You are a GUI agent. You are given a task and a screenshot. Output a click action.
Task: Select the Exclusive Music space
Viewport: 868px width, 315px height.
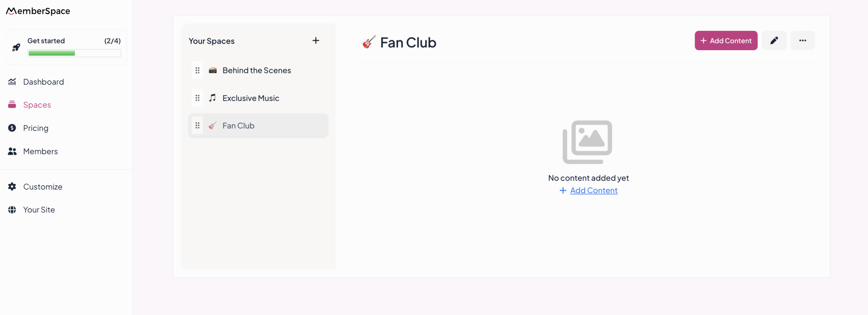(251, 98)
